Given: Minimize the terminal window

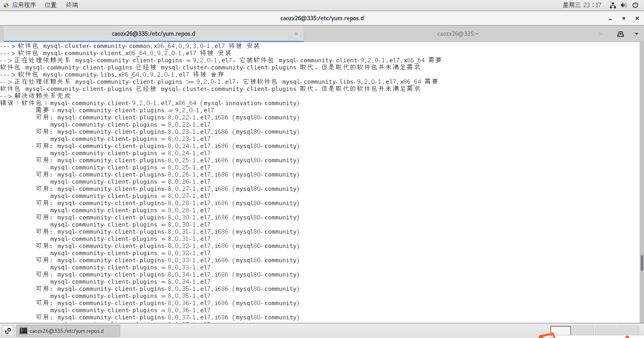Looking at the screenshot, I should point(610,18).
